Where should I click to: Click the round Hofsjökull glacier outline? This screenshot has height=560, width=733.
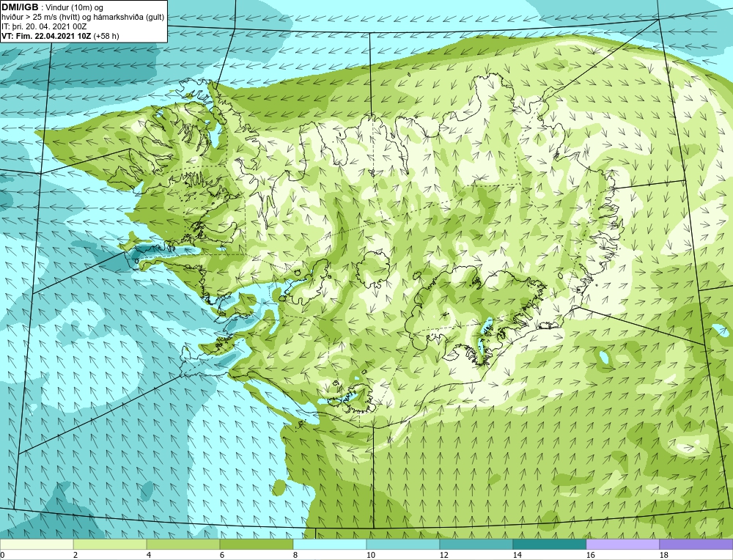coord(374,270)
